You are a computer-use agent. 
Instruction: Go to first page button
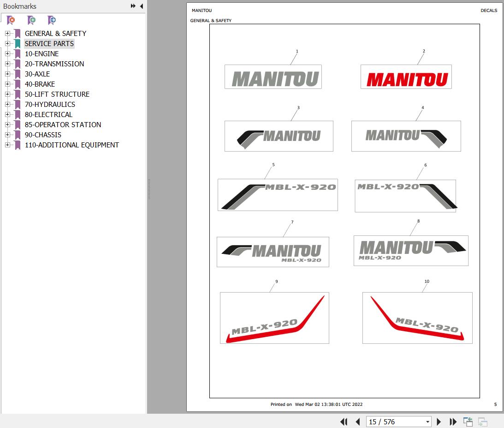coord(344,422)
